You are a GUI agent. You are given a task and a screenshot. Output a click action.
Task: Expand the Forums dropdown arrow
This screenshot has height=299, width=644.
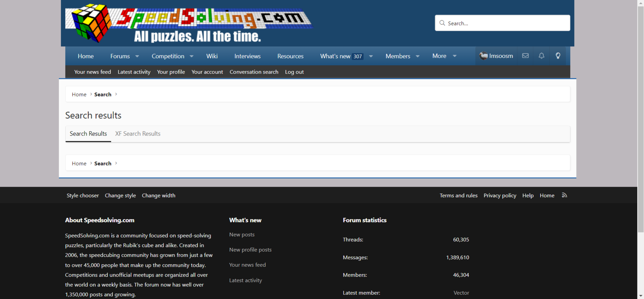point(137,56)
